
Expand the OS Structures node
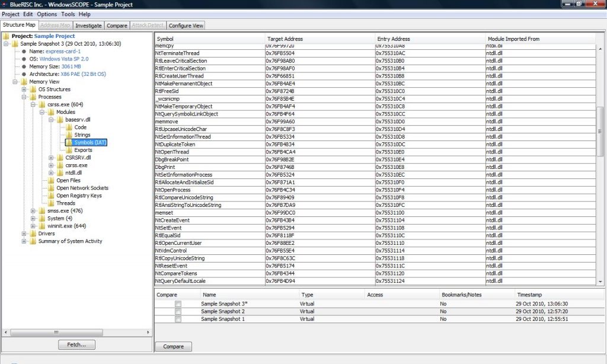point(24,90)
